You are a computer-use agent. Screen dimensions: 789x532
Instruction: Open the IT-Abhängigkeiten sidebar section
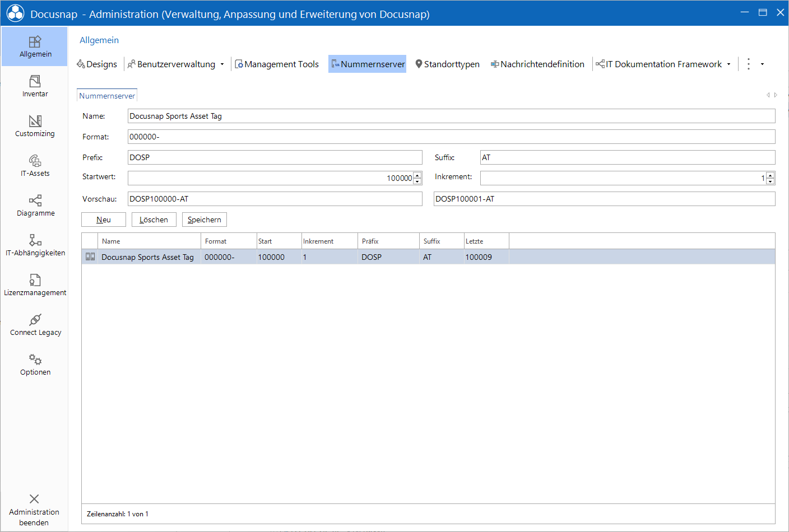35,245
